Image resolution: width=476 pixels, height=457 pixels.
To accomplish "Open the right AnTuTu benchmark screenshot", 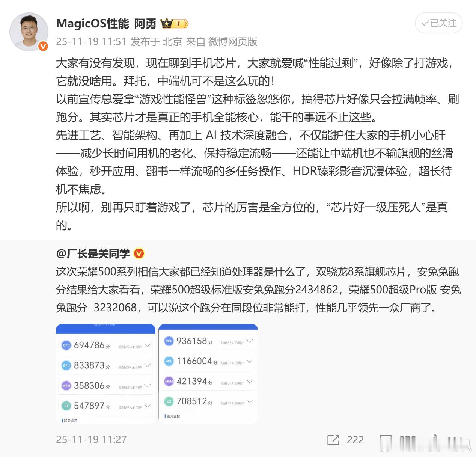I will pos(208,374).
